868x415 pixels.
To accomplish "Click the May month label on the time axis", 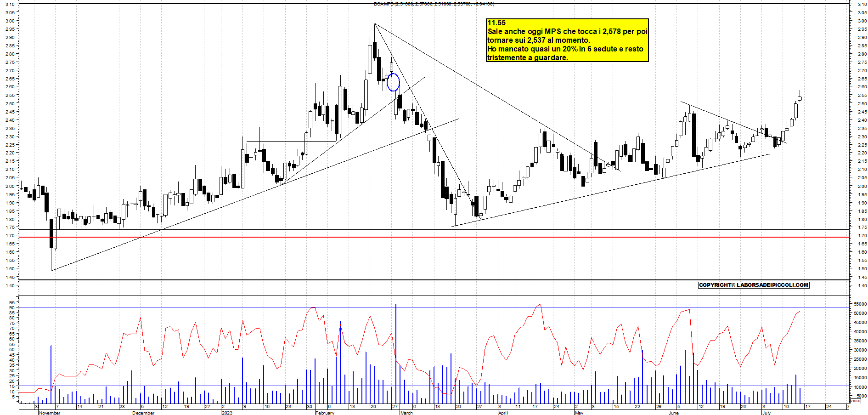I will coord(579,413).
